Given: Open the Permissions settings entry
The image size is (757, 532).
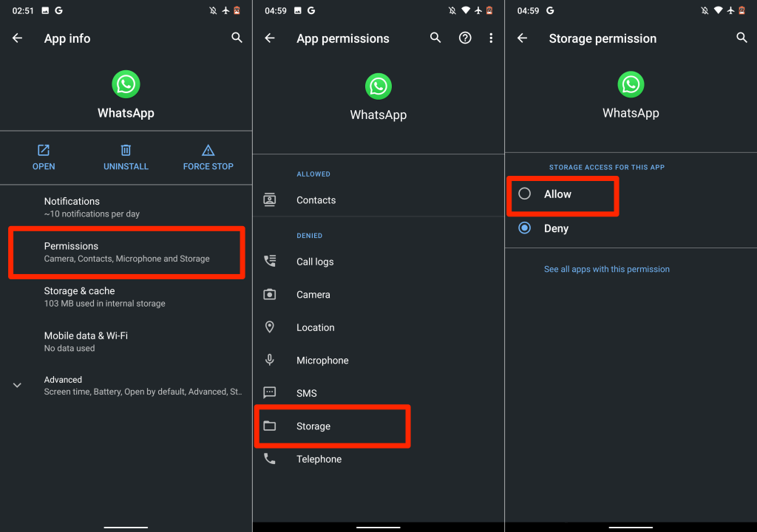Looking at the screenshot, I should [126, 252].
